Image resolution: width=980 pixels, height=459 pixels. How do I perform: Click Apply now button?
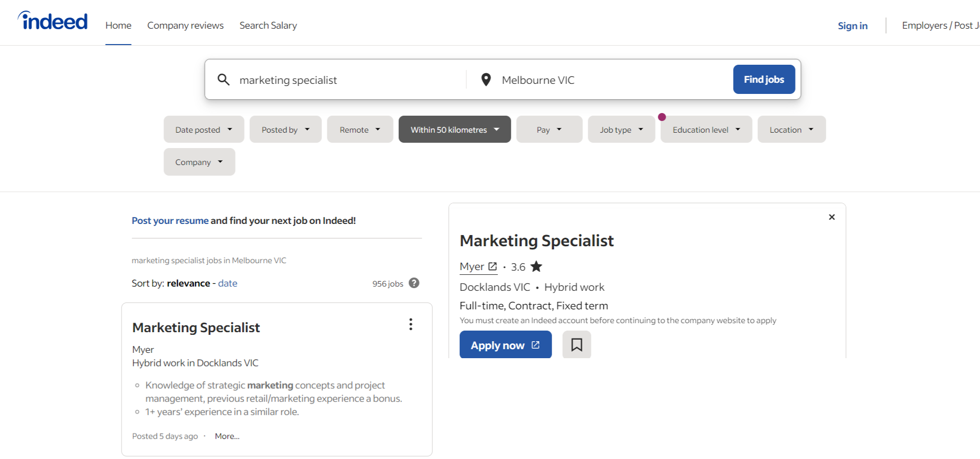pos(505,345)
